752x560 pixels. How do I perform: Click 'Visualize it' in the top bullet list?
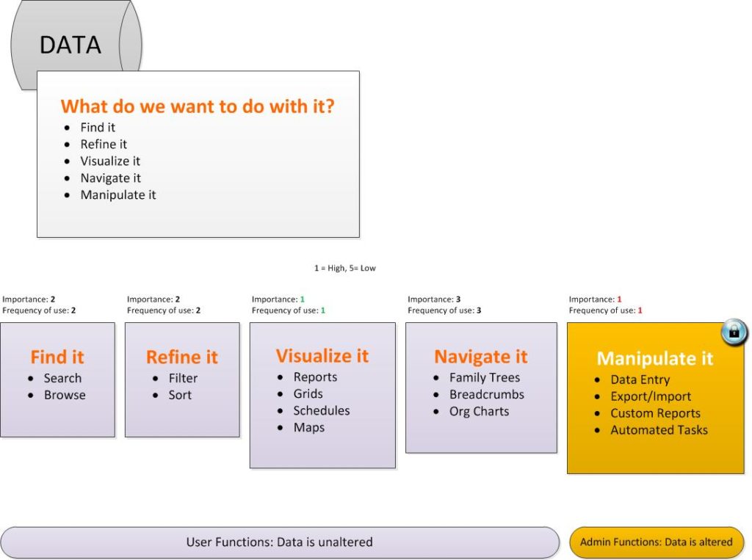coord(110,161)
